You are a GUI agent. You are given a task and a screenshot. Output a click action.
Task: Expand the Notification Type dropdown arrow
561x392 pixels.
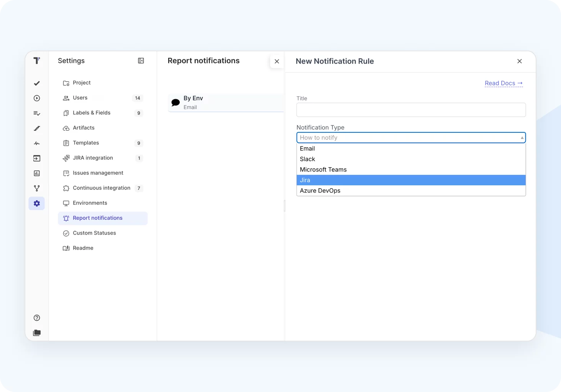click(522, 138)
